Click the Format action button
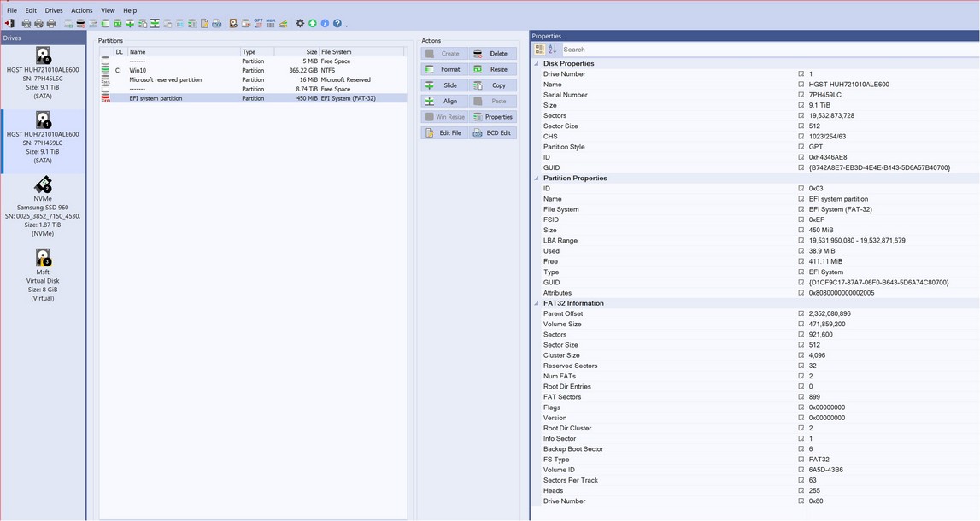 click(444, 69)
